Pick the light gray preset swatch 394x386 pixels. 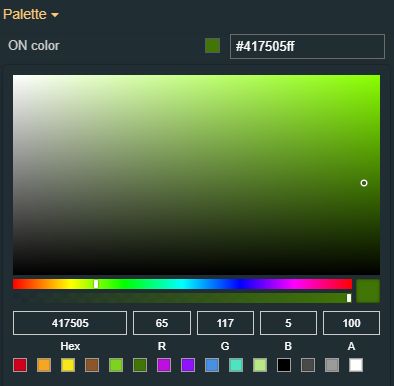pos(332,365)
